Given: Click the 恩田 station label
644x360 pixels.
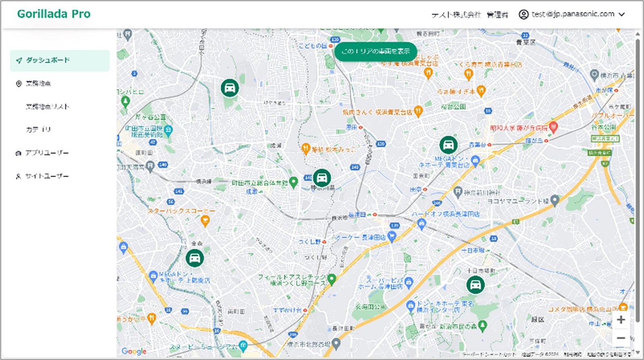Looking at the screenshot, I should (x=351, y=127).
